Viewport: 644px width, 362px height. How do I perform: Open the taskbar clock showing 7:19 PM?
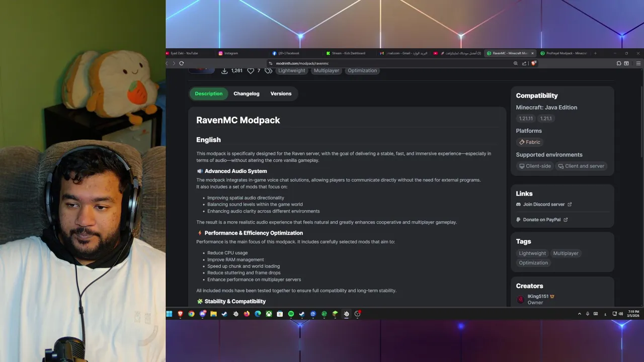click(633, 314)
